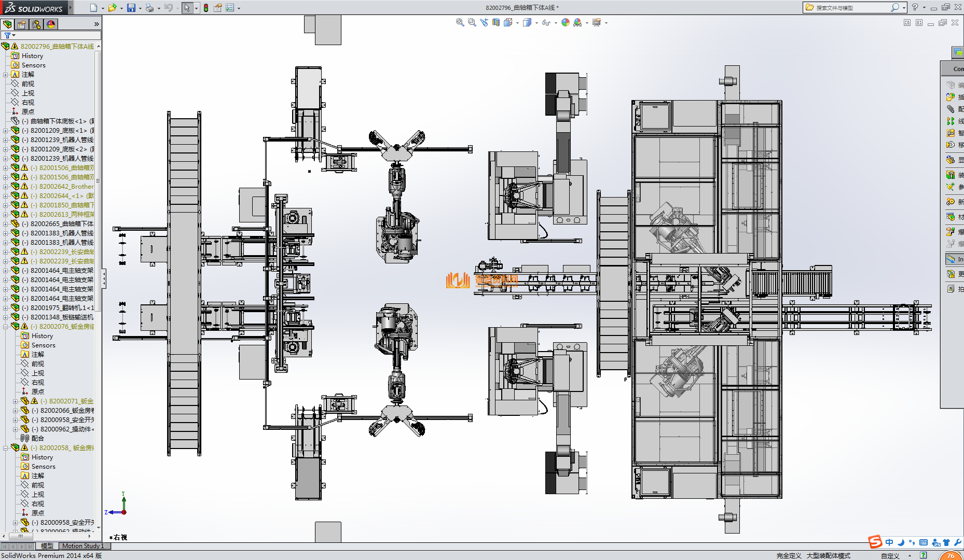Click the Zoom to Fit icon

460,22
